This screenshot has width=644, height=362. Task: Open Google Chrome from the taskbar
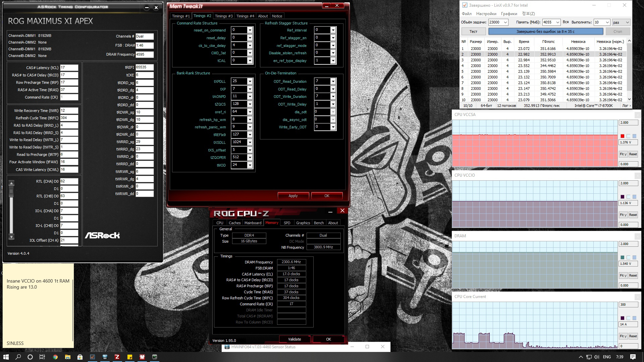(x=55, y=357)
